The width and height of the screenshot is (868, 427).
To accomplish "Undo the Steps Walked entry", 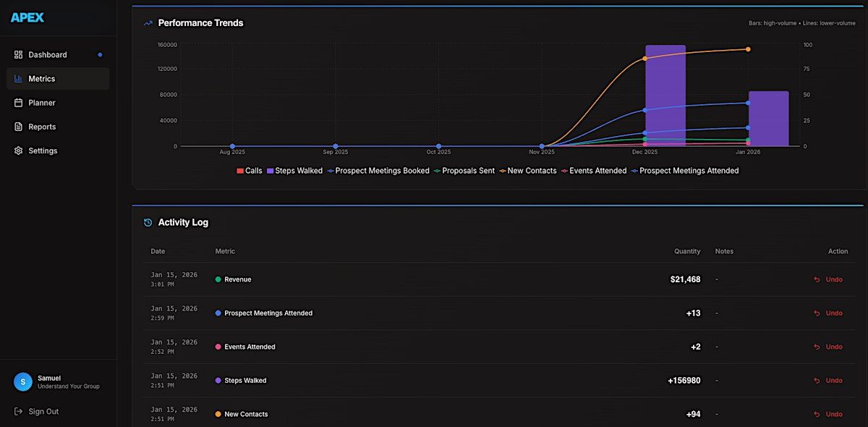I will [828, 381].
